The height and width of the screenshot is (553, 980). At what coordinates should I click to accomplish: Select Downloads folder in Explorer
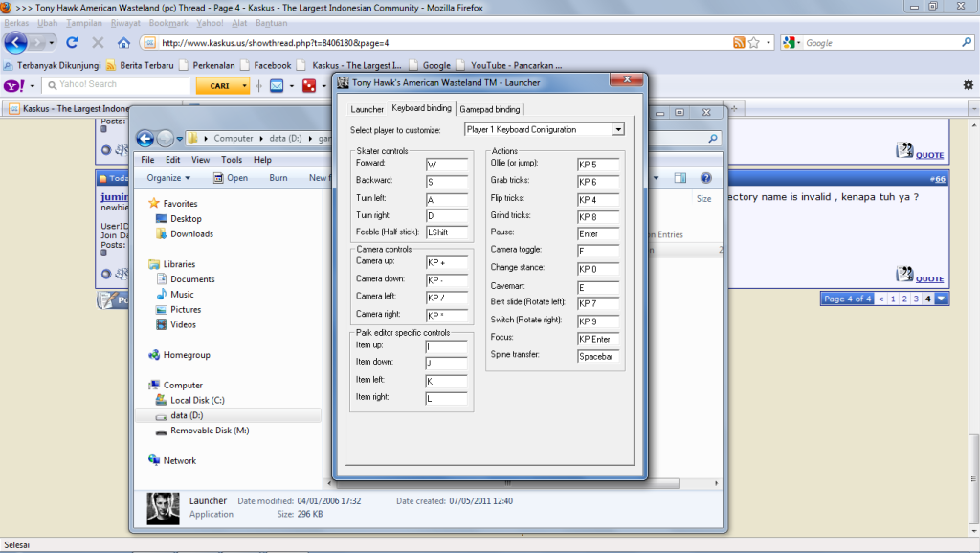191,233
